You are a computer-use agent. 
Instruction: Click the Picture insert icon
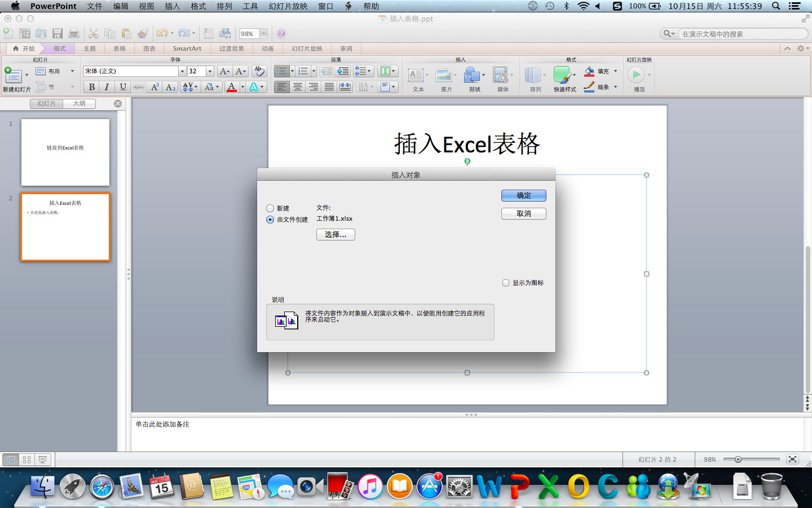point(444,75)
